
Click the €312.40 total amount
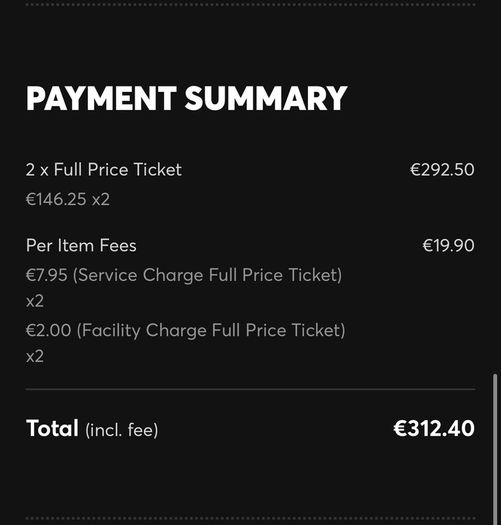(x=434, y=428)
